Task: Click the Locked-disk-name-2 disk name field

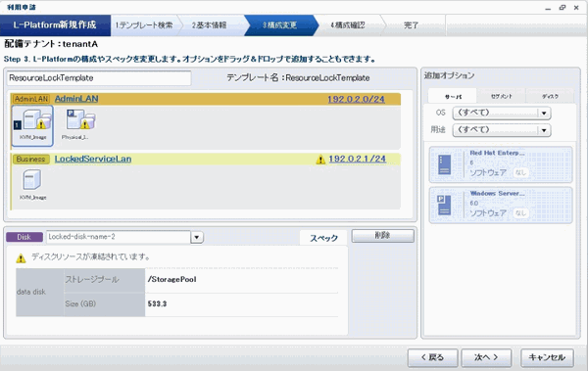Action: click(x=119, y=237)
